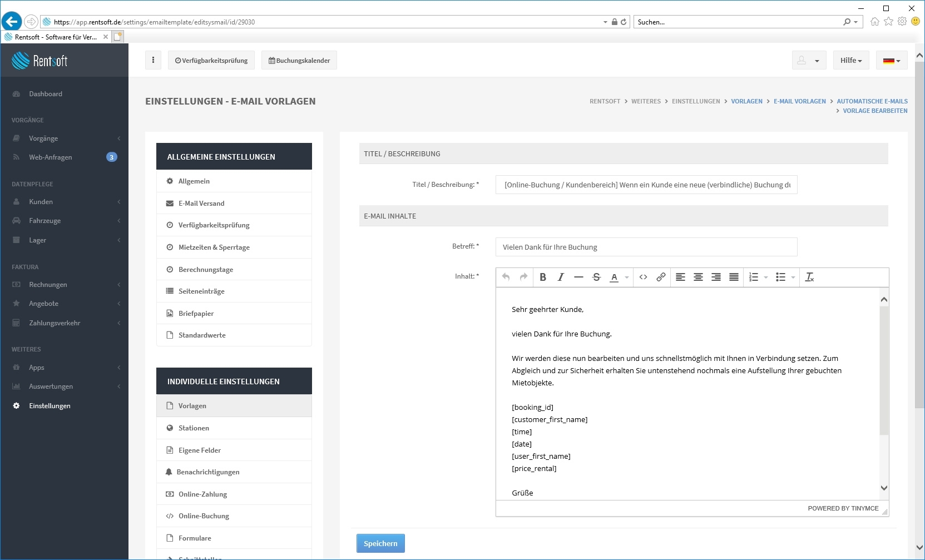The width and height of the screenshot is (925, 560).
Task: Select Vorlagen under individual settings
Action: [x=234, y=406]
